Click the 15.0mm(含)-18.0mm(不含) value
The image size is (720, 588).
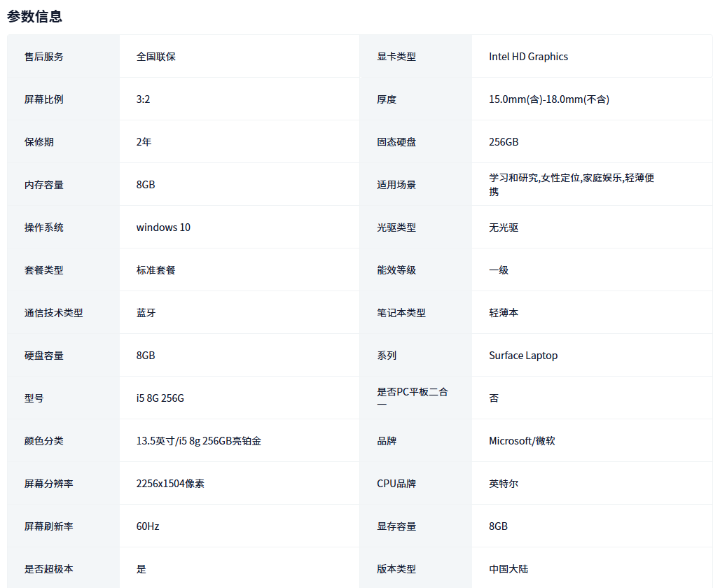pyautogui.click(x=549, y=99)
